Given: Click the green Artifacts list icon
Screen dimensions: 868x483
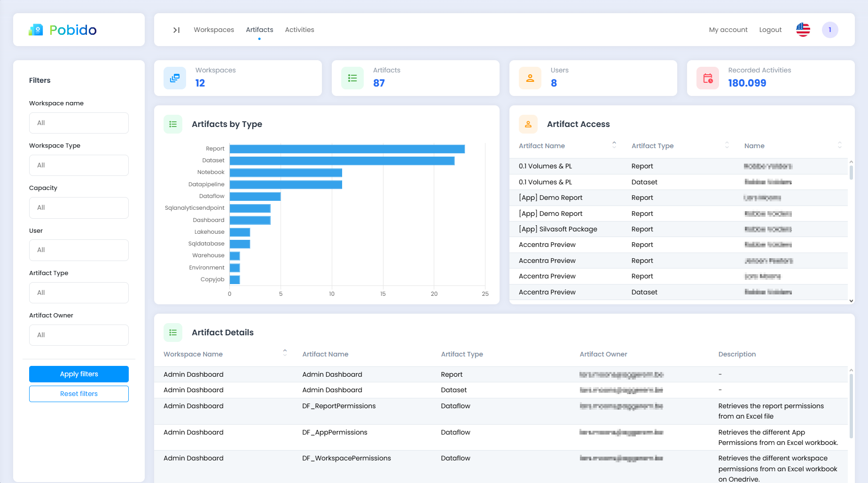Looking at the screenshot, I should 352,78.
